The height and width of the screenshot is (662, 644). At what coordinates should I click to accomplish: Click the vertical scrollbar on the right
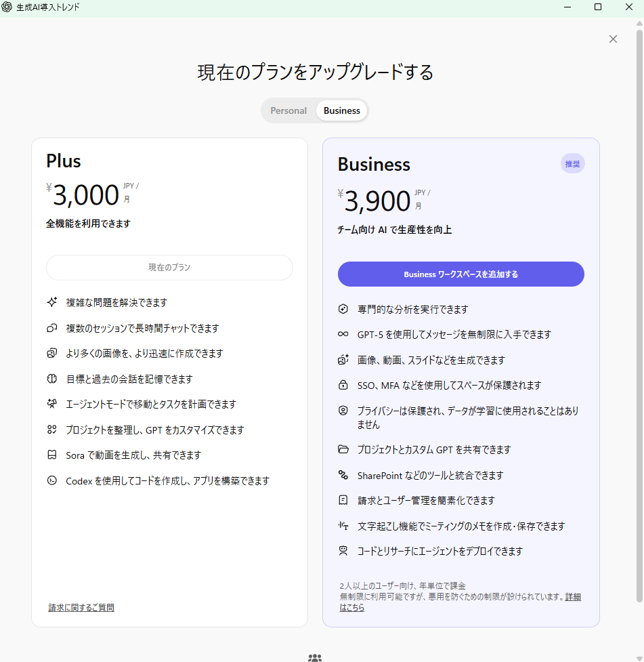point(639,312)
